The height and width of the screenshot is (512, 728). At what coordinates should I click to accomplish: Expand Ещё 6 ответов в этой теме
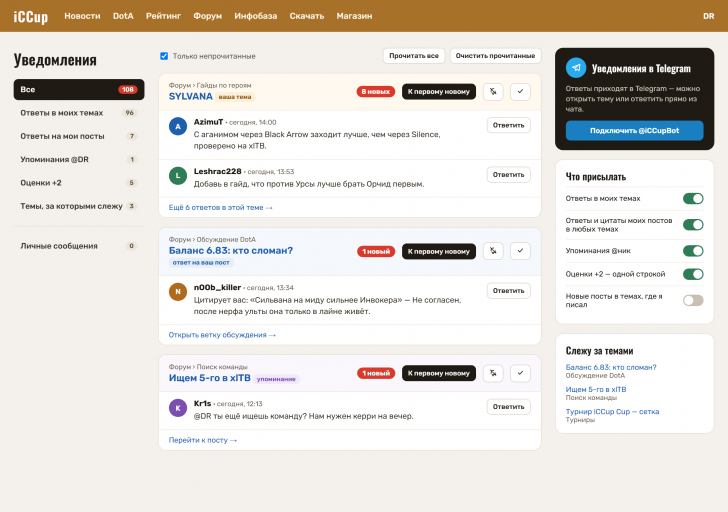pos(221,207)
